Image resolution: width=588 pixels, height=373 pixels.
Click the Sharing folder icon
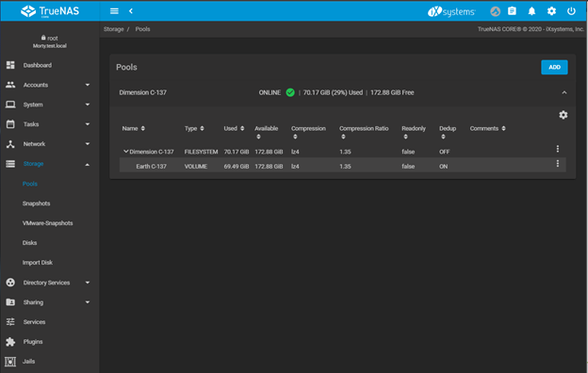pyautogui.click(x=10, y=302)
